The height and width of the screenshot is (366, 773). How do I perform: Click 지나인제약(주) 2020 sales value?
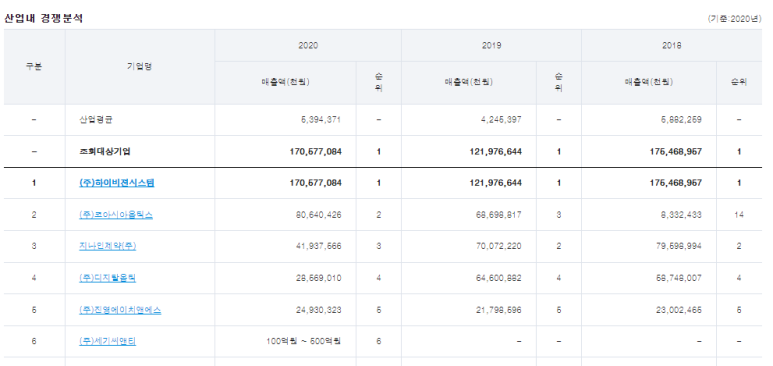click(x=318, y=246)
